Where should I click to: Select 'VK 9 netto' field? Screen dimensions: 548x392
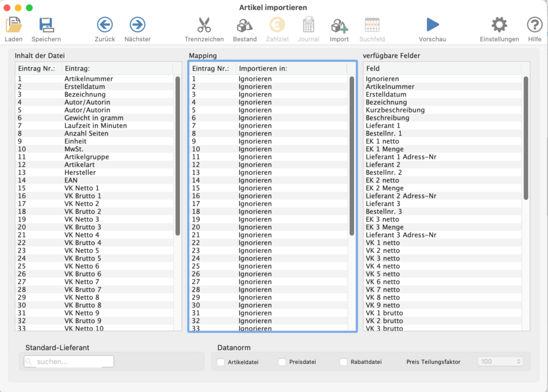383,305
